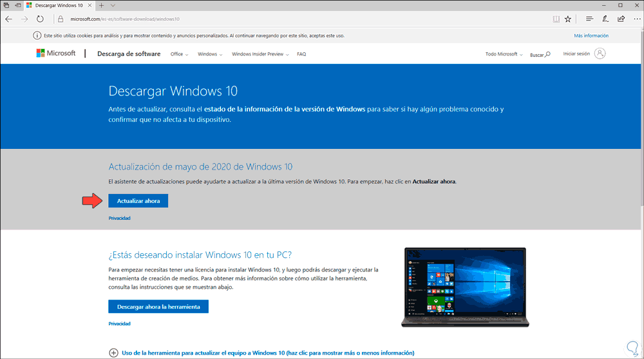Click the Descargar Windows 10 title
Viewport: 644px width, 359px height.
point(173,91)
